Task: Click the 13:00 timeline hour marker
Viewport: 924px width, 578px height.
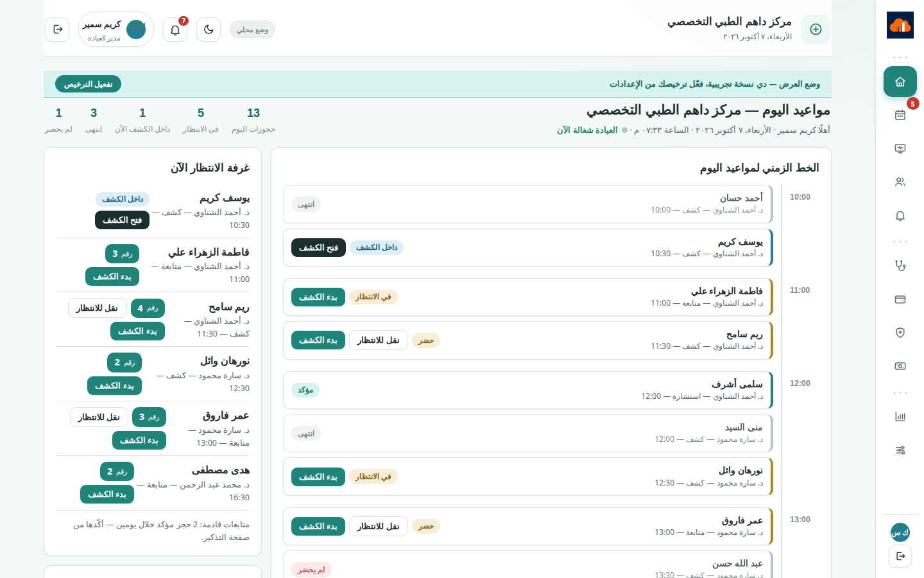Action: (x=800, y=520)
